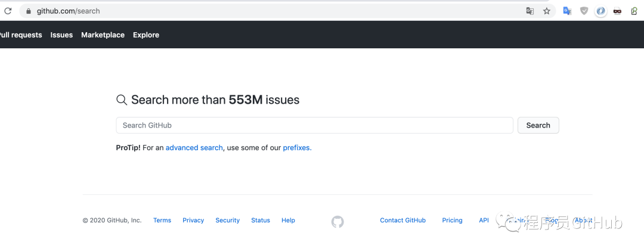
Task: Click the padlock icon in the address bar
Action: (x=28, y=11)
